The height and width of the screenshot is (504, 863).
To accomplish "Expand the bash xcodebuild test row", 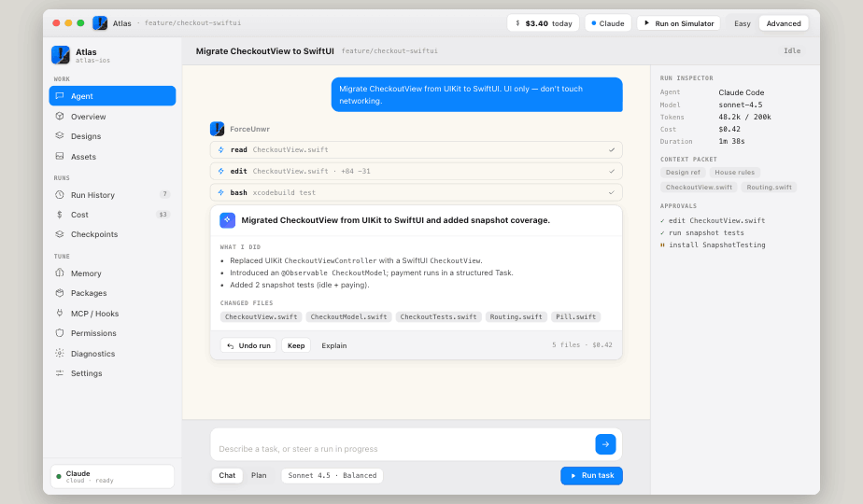I will 417,192.
